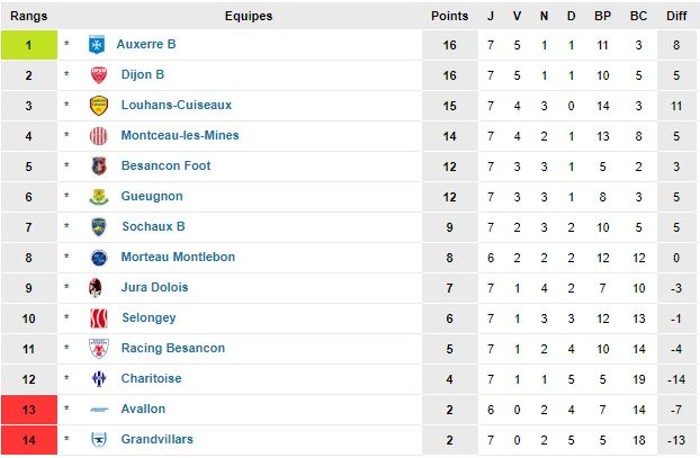The height and width of the screenshot is (458, 700).
Task: Click the Sochaux B club badge
Action: [x=99, y=227]
